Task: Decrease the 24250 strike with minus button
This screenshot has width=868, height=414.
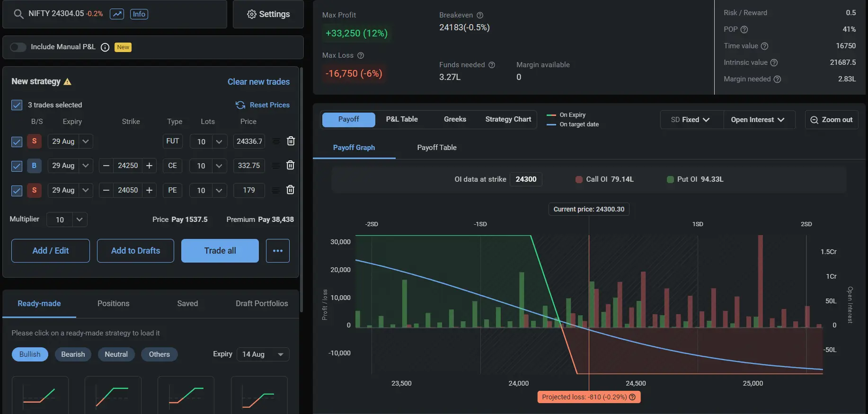Action: click(106, 166)
